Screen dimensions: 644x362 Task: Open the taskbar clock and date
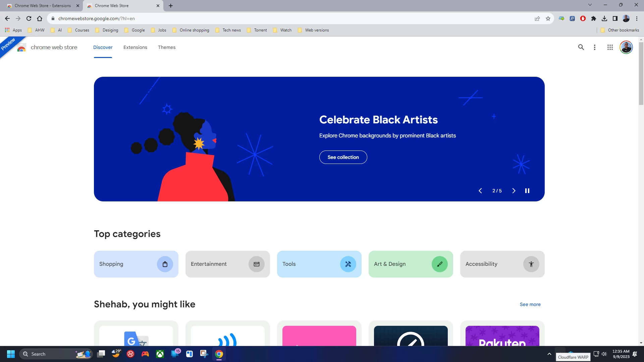[x=621, y=354]
